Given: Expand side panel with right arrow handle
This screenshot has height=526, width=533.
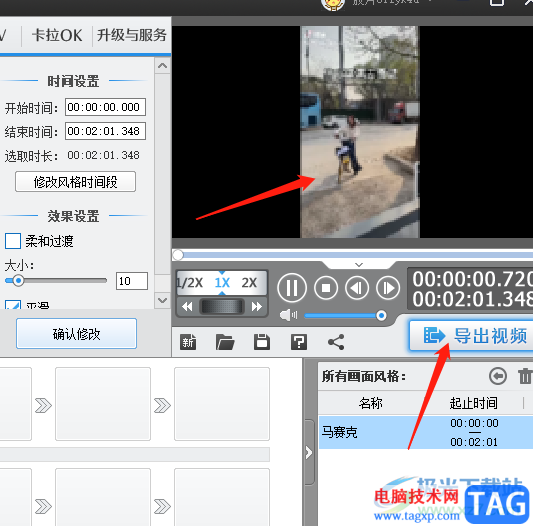Looking at the screenshot, I should (309, 453).
